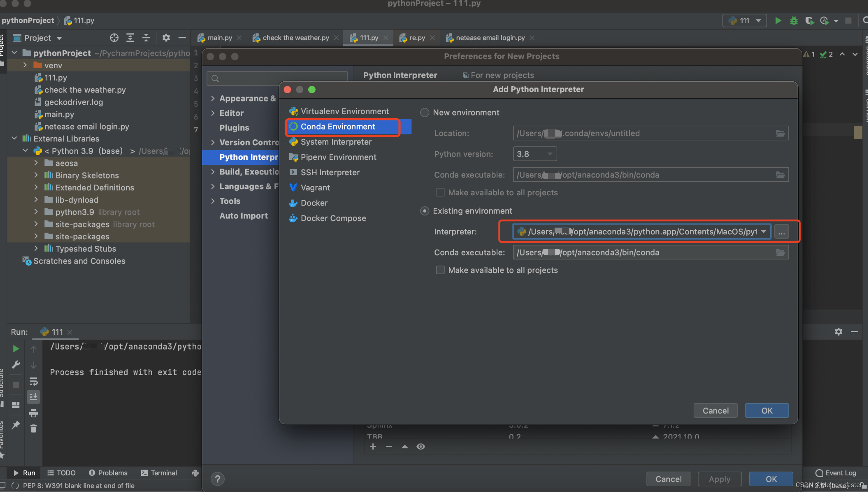
Task: Select Virtualenv Environment option
Action: (345, 111)
